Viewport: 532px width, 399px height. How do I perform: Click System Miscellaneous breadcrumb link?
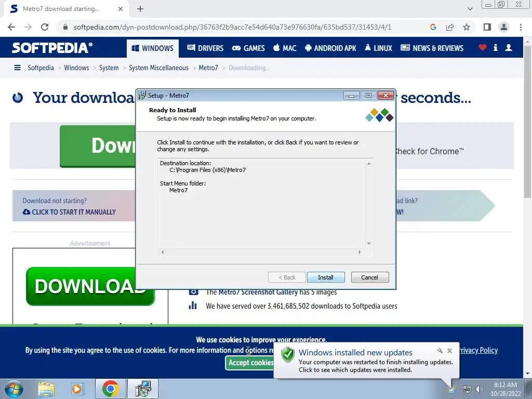tap(158, 68)
